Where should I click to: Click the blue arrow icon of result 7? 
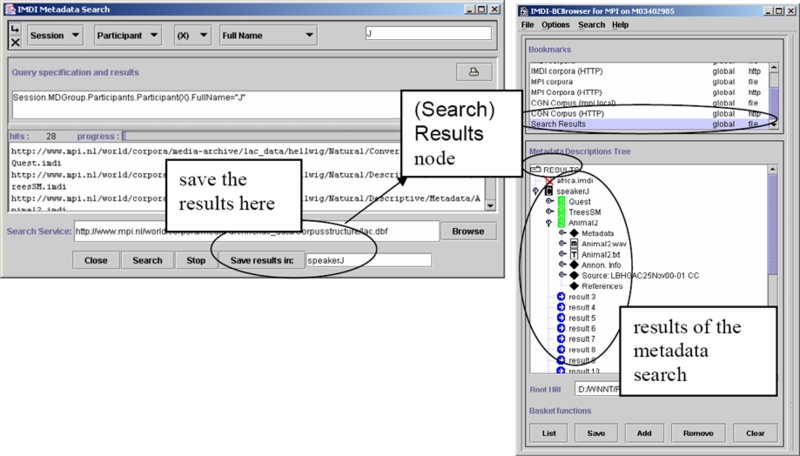click(561, 339)
